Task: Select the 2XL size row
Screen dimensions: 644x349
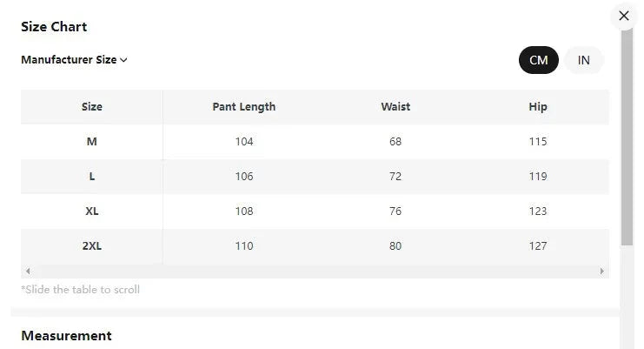Action: tap(91, 246)
